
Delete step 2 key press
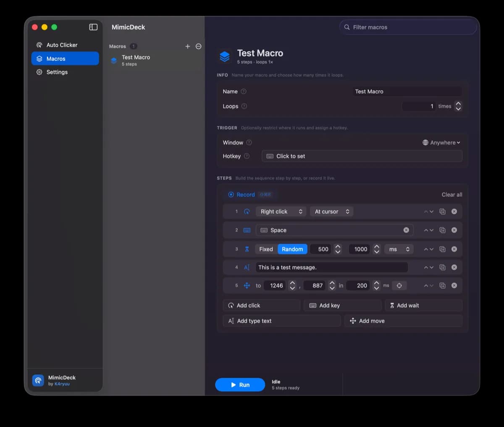click(454, 230)
